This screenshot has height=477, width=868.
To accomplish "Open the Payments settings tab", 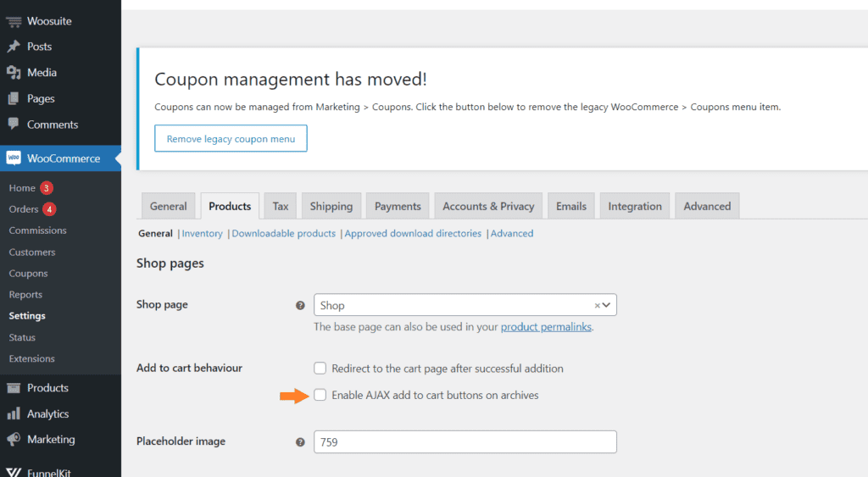I will tap(398, 206).
